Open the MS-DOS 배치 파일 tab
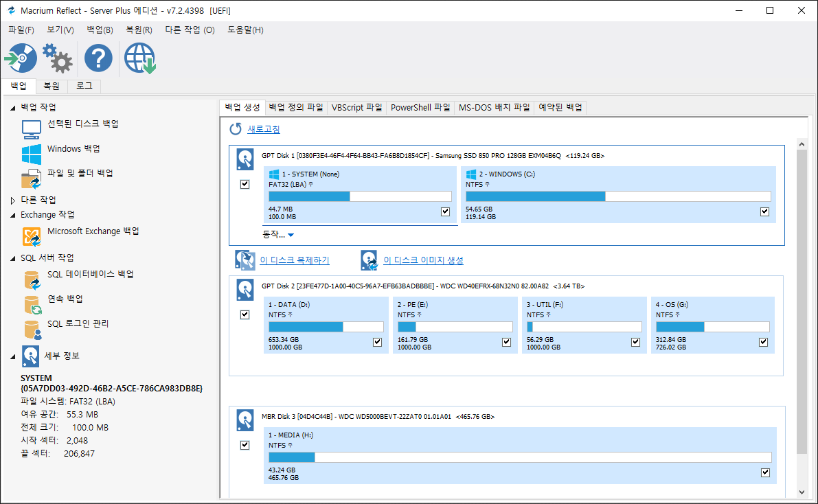Screen dimensions: 818x504 tap(494, 108)
